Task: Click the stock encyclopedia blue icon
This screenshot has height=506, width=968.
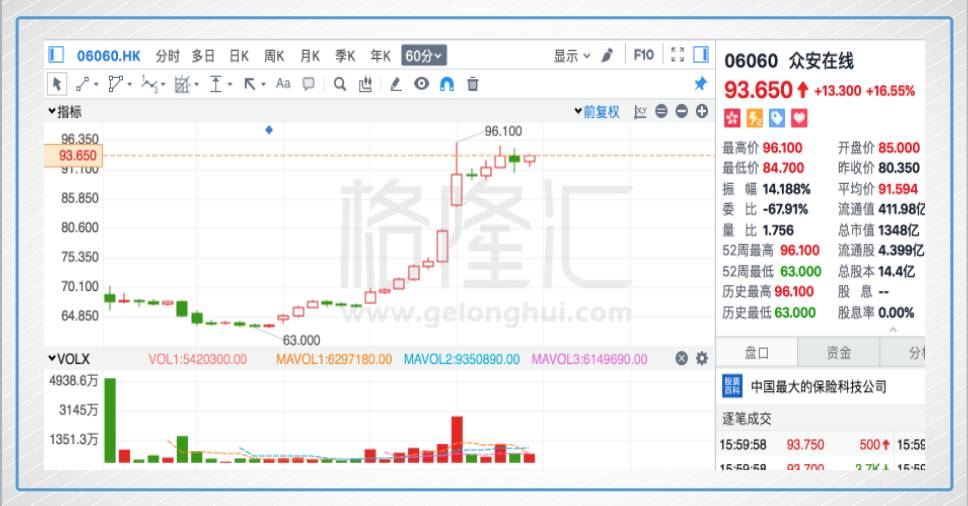Action: [732, 386]
